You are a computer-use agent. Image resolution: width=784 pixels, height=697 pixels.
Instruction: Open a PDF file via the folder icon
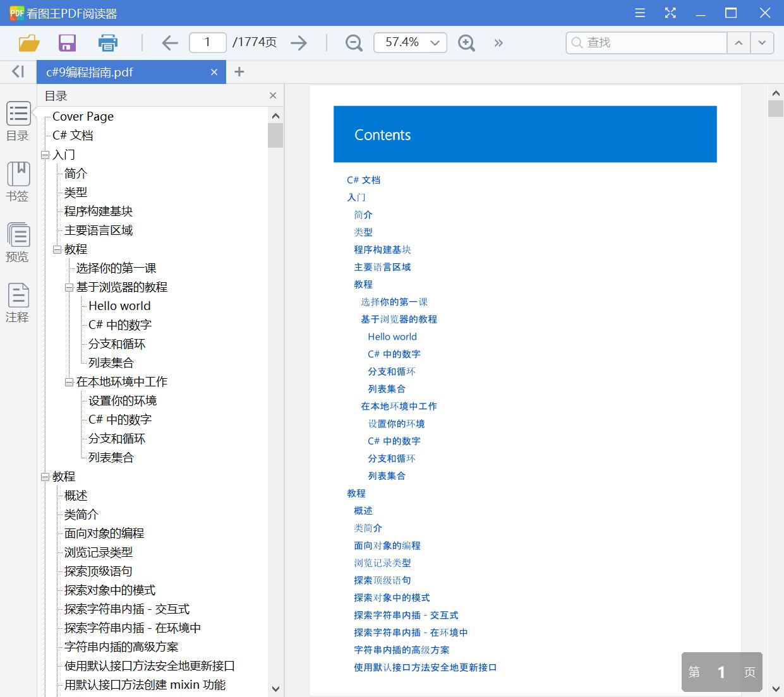pos(27,42)
